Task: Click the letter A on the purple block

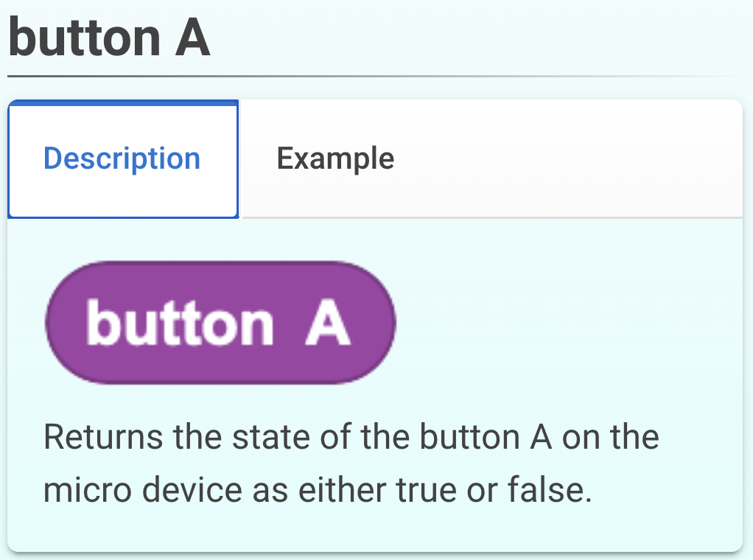Action: coord(327,323)
